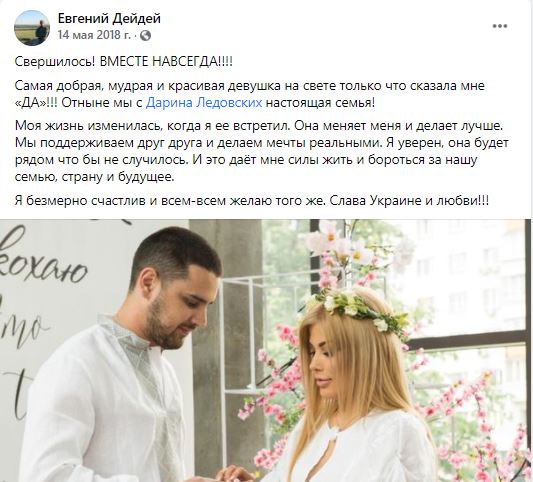Click the closing line Я безмерно счастлив
The width and height of the screenshot is (533, 482).
click(x=252, y=201)
